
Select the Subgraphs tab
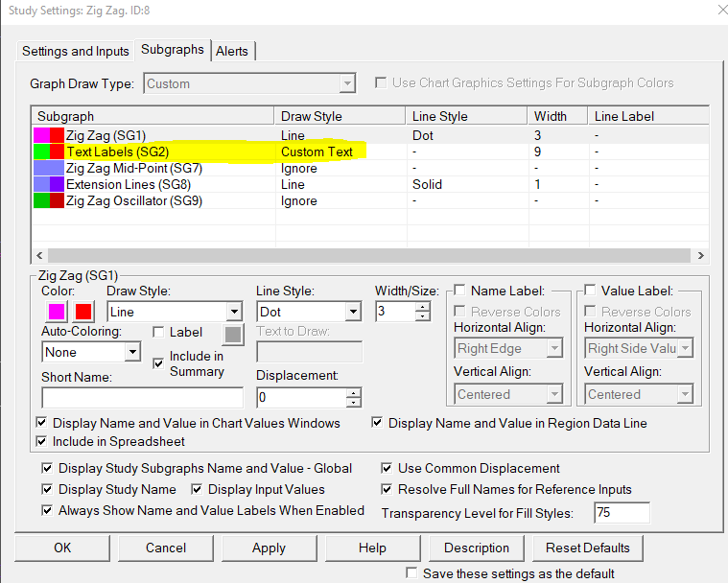click(x=173, y=50)
